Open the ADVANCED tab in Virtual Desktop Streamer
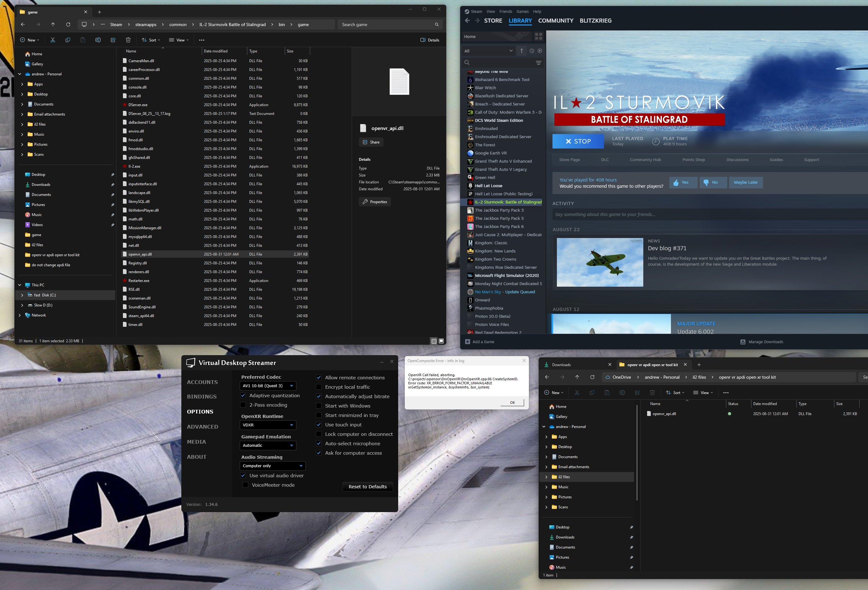Screen dimensions: 868x590 [202, 426]
